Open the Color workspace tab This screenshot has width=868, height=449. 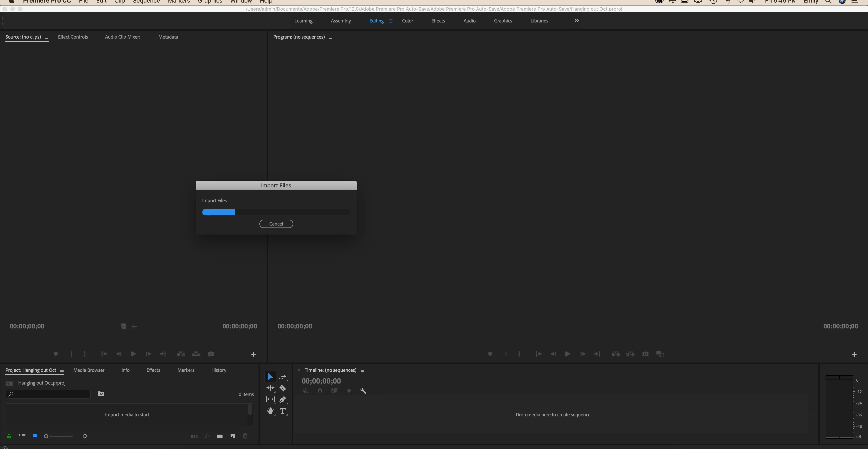pos(407,21)
